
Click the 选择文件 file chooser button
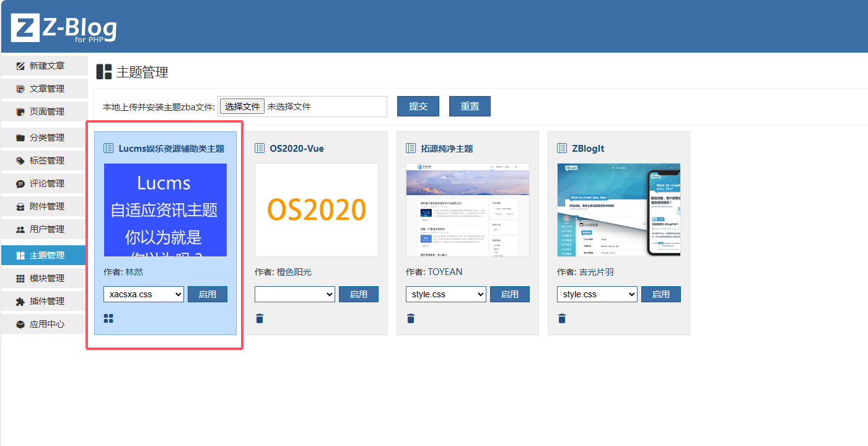(242, 107)
